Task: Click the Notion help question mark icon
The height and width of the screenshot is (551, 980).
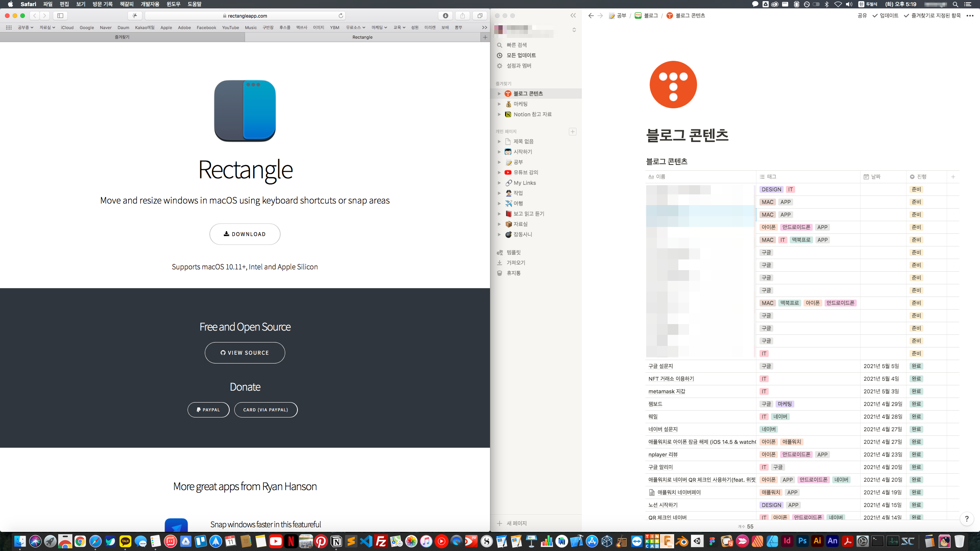Action: click(967, 519)
